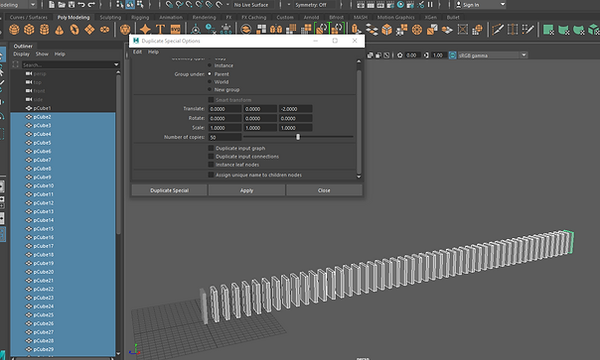Activate the Snap to grids magnet icon

pyautogui.click(x=169, y=5)
